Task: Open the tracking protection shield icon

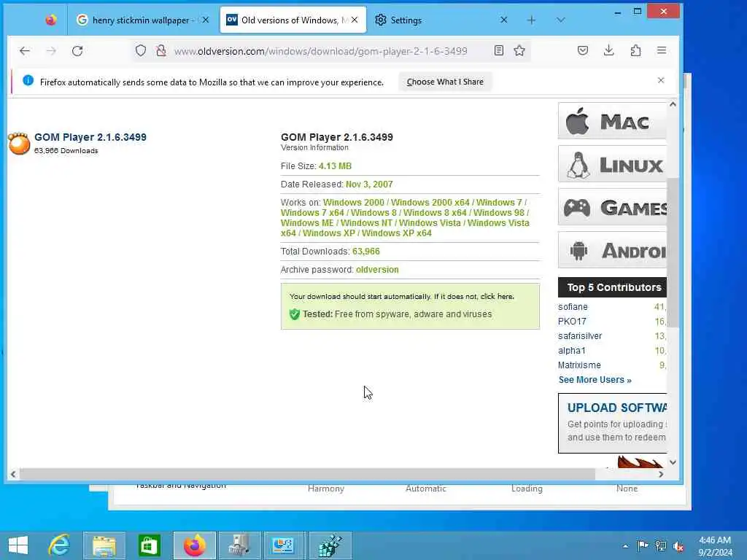Action: point(141,50)
